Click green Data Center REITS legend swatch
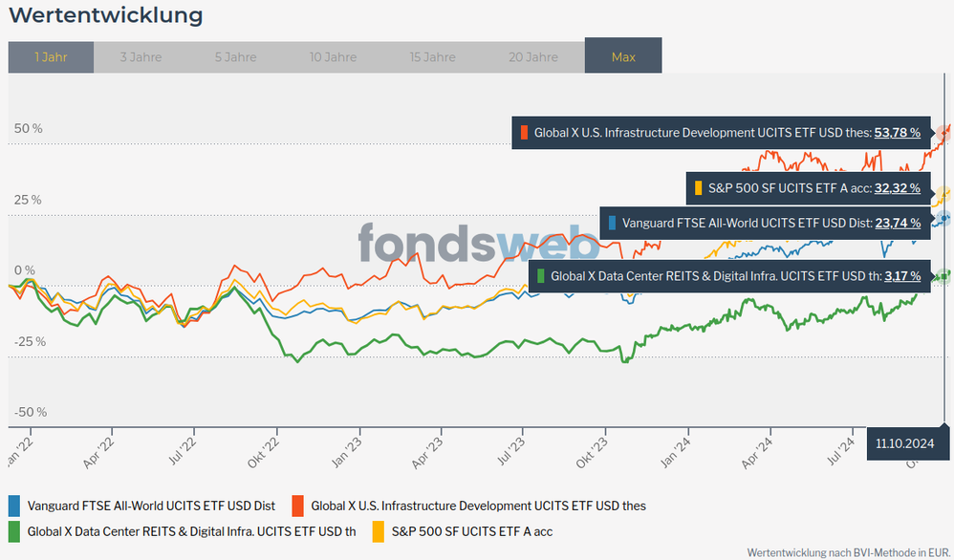The width and height of the screenshot is (954, 560). pos(14,530)
